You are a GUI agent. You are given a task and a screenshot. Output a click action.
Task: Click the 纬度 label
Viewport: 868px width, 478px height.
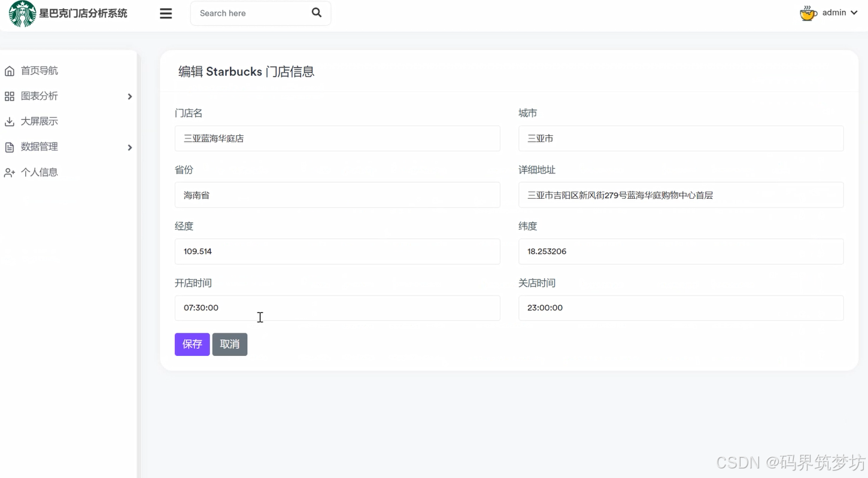pyautogui.click(x=527, y=226)
